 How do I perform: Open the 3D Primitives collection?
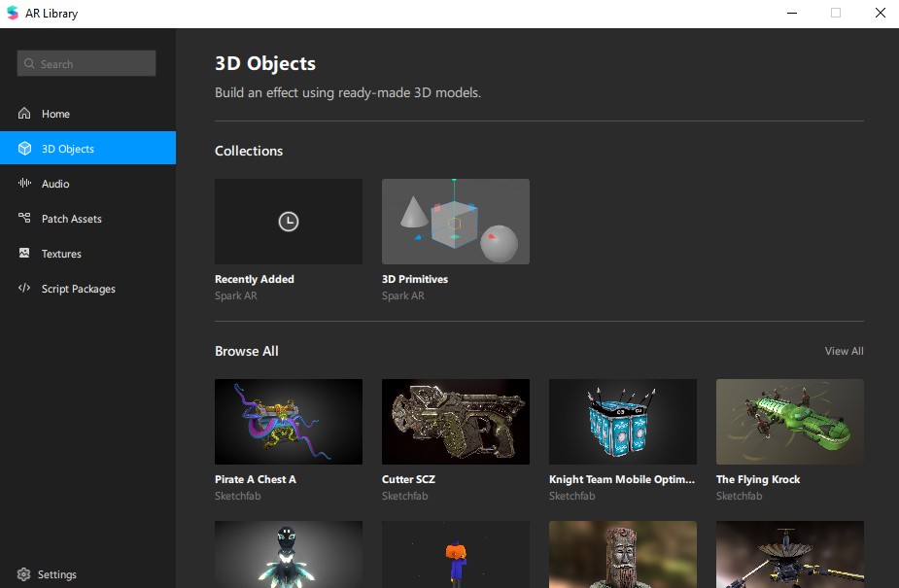pos(456,222)
